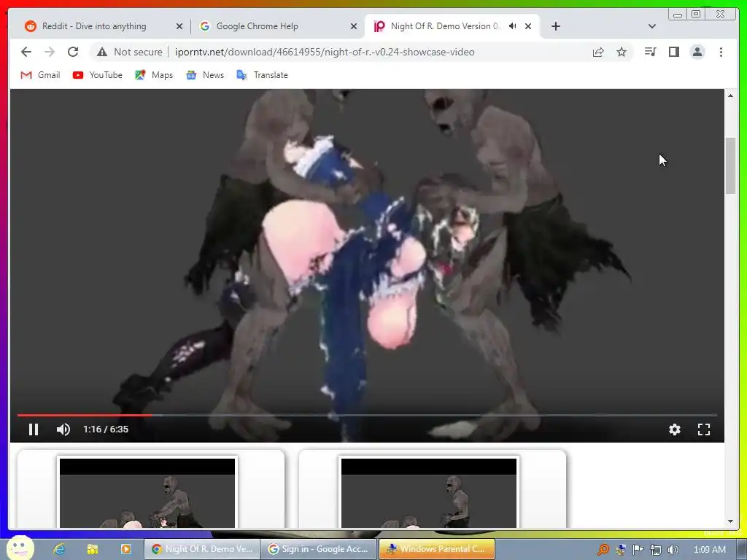The height and width of the screenshot is (560, 747).
Task: Close the Night Of R. Demo tab
Action: coord(528,26)
